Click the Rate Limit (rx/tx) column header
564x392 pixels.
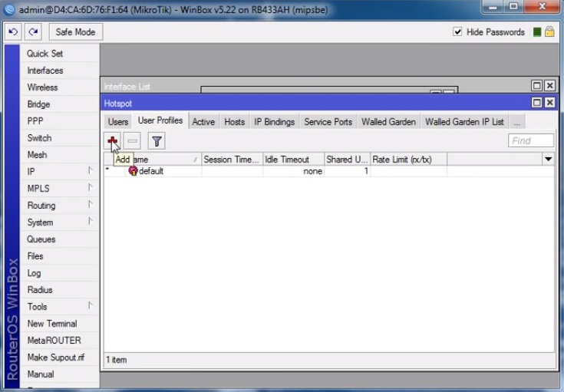(x=408, y=160)
